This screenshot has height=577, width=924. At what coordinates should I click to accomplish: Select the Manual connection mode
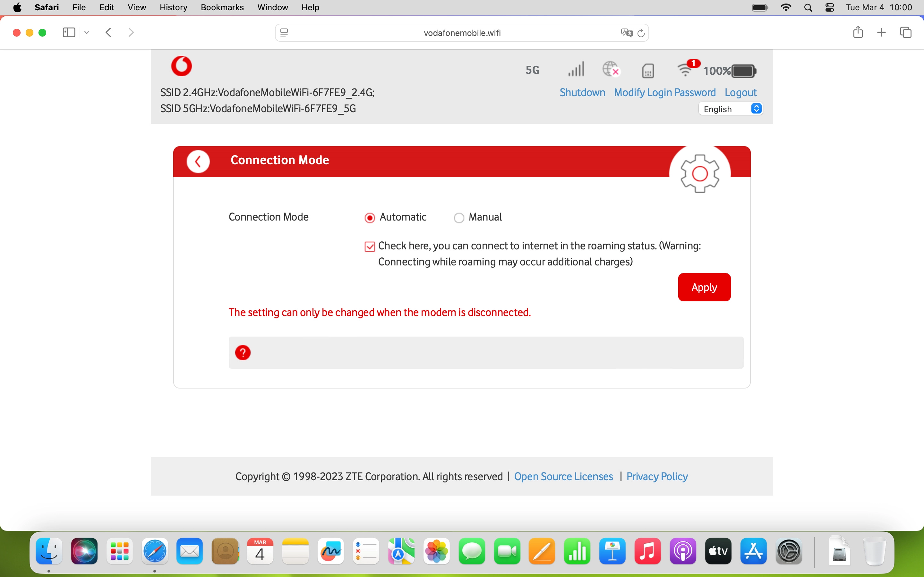click(x=458, y=218)
